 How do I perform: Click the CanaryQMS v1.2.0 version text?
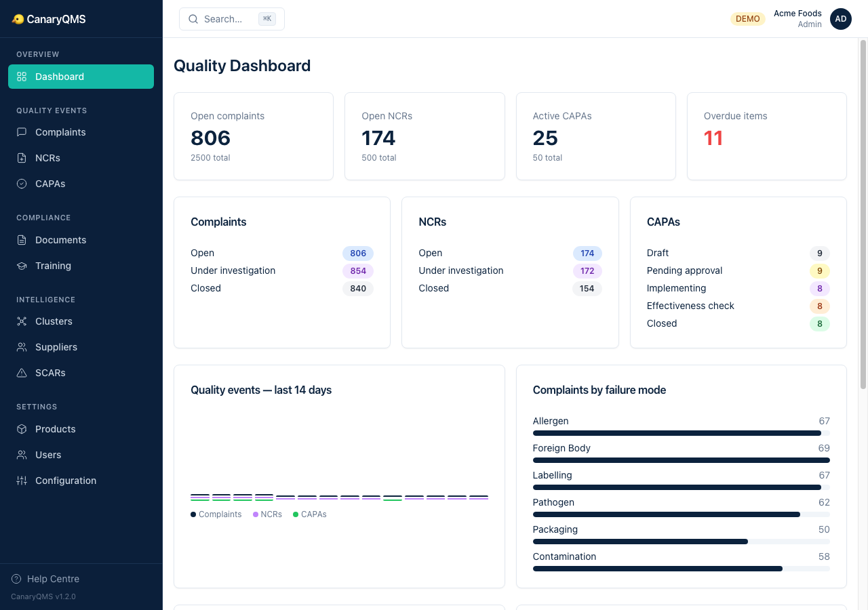[43, 597]
